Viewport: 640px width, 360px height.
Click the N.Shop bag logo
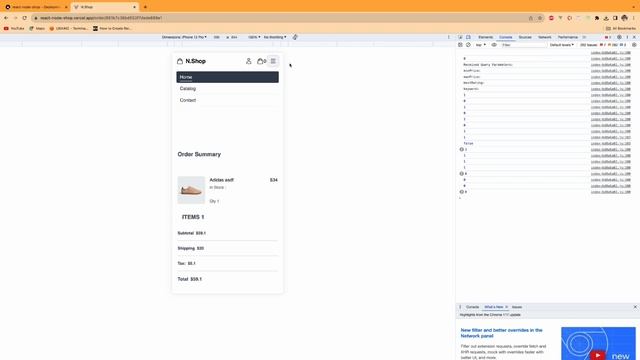[x=180, y=61]
